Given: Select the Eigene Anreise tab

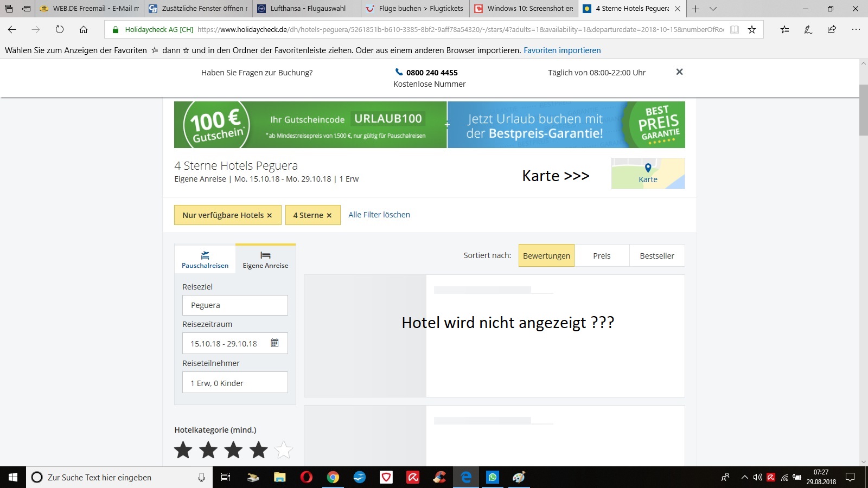Looking at the screenshot, I should [x=265, y=259].
